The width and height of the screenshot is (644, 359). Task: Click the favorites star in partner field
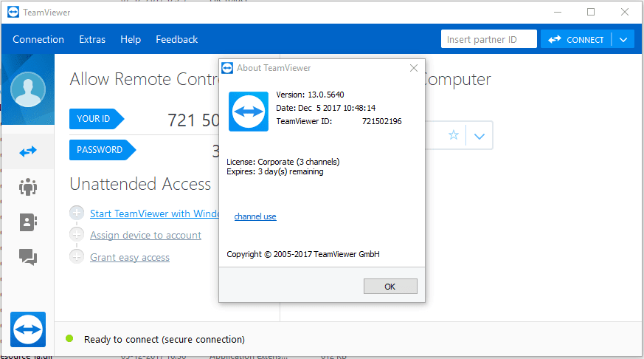454,135
